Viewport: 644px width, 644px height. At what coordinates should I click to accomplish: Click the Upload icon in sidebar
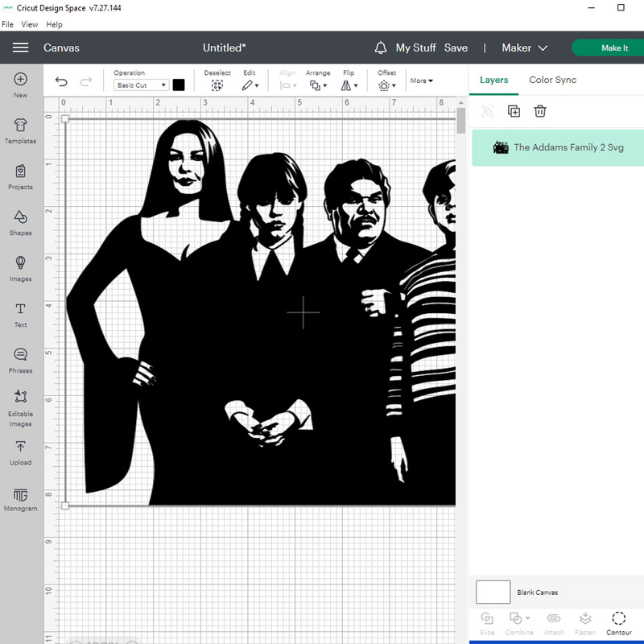20,452
